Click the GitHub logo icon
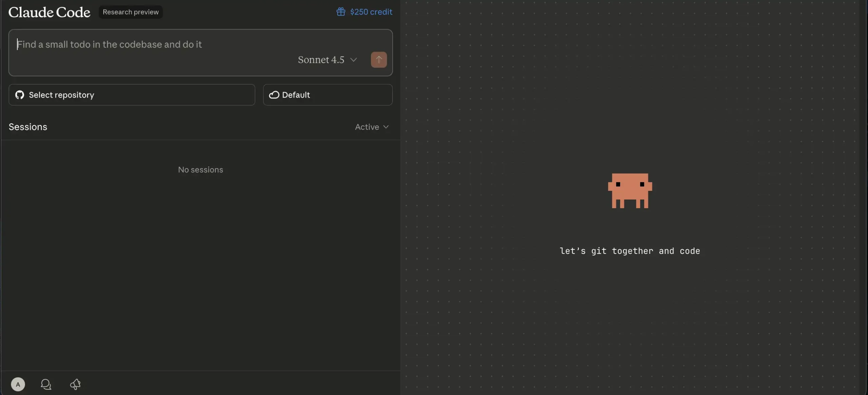The width and height of the screenshot is (868, 395). coord(20,95)
